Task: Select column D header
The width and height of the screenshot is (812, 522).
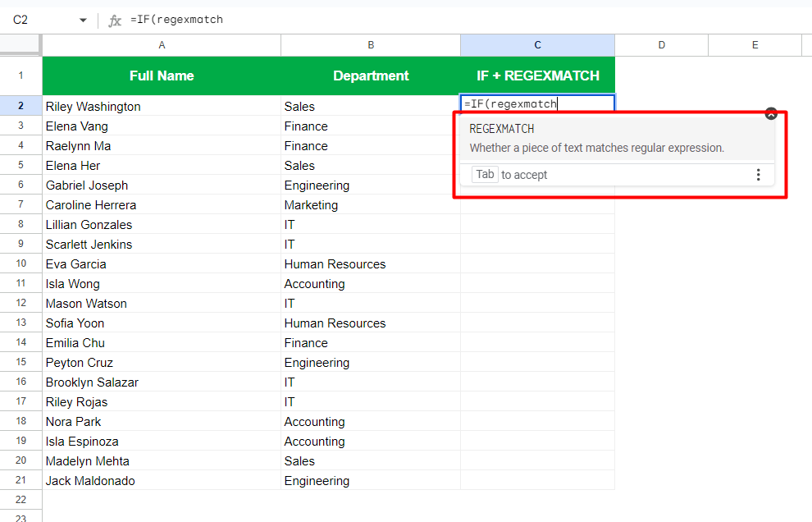Action: click(661, 45)
